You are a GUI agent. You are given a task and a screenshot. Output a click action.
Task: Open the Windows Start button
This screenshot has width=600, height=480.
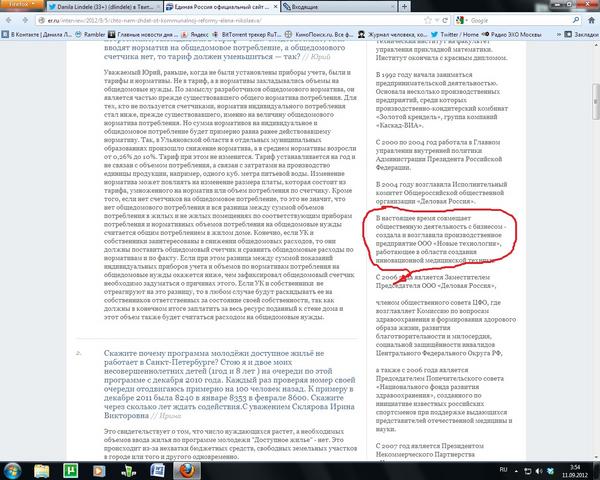[x=13, y=471]
